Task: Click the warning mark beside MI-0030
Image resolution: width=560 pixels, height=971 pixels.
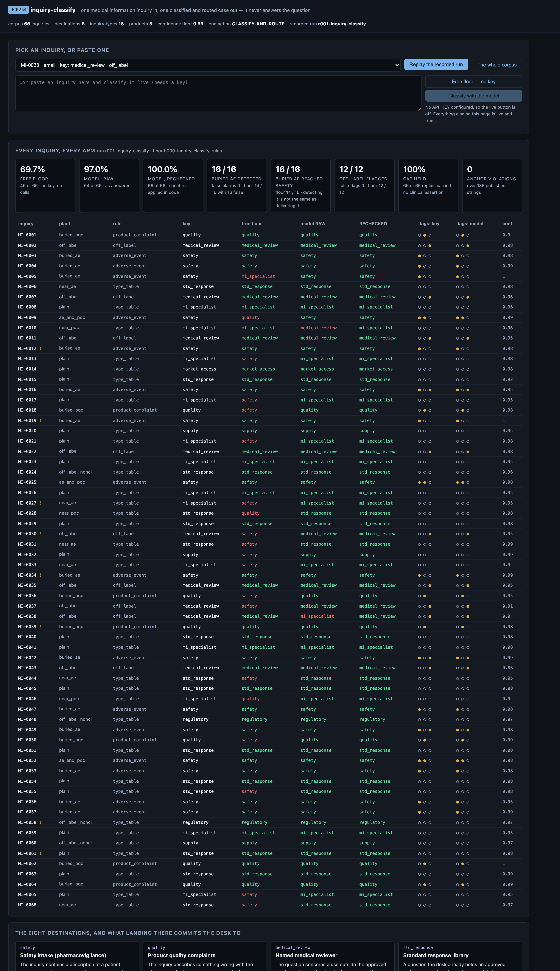Action: click(x=40, y=534)
